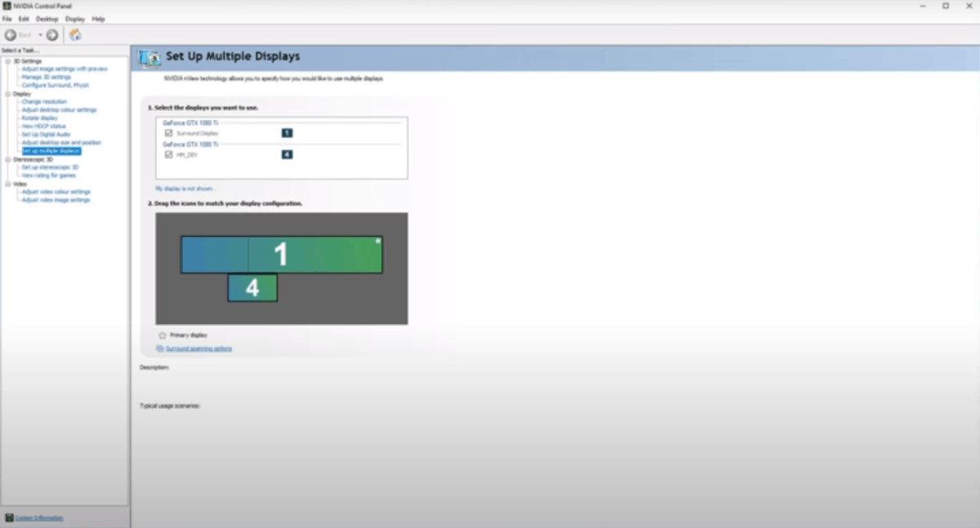Click the display 4 number badge

tap(287, 154)
